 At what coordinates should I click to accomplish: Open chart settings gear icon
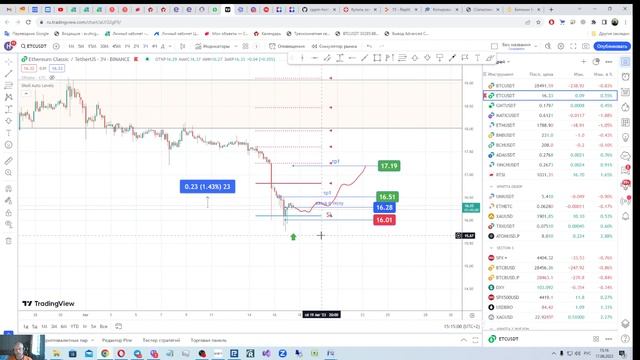(561, 46)
